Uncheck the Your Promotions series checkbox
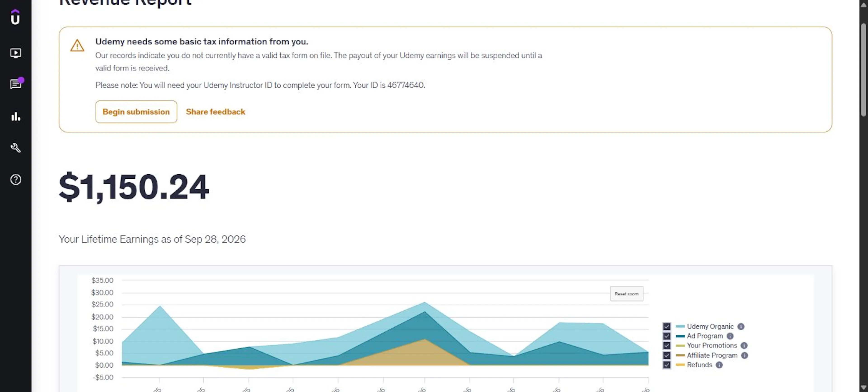The image size is (868, 392). pyautogui.click(x=667, y=345)
